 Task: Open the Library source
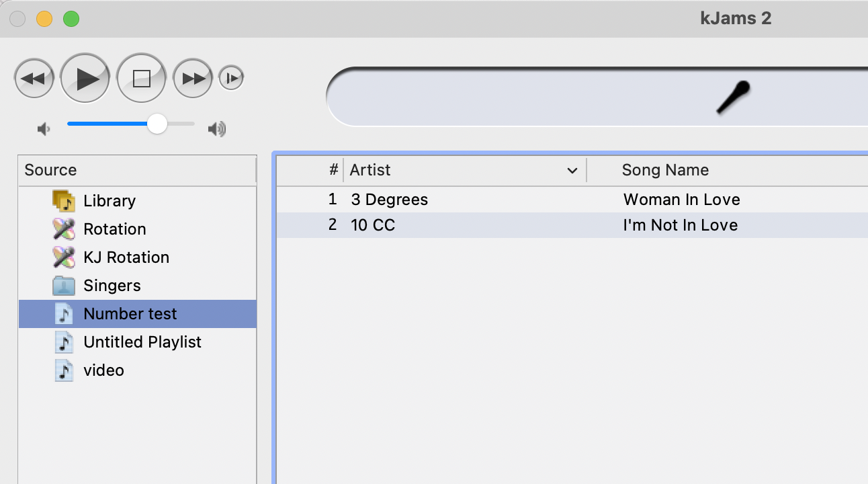click(x=109, y=201)
